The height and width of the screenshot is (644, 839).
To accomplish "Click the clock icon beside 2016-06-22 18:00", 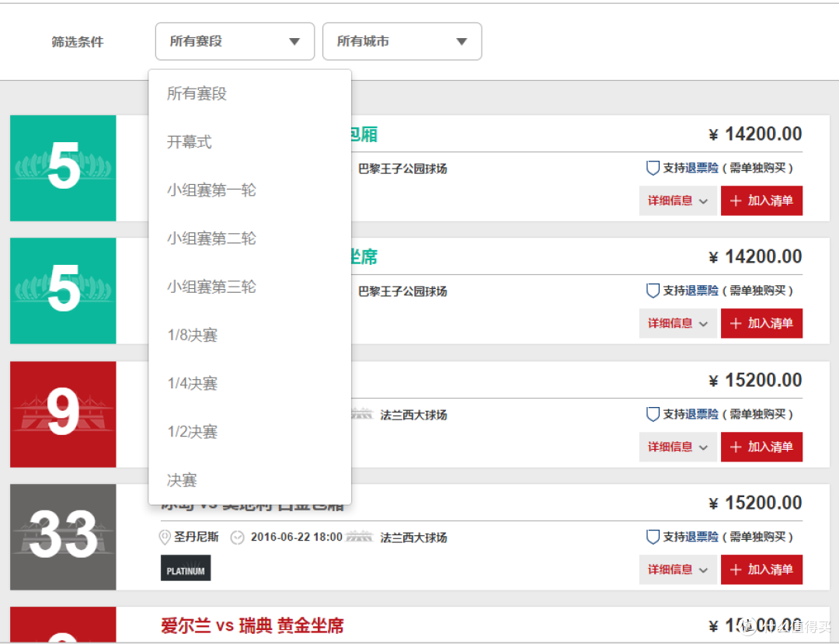I will pos(237,538).
